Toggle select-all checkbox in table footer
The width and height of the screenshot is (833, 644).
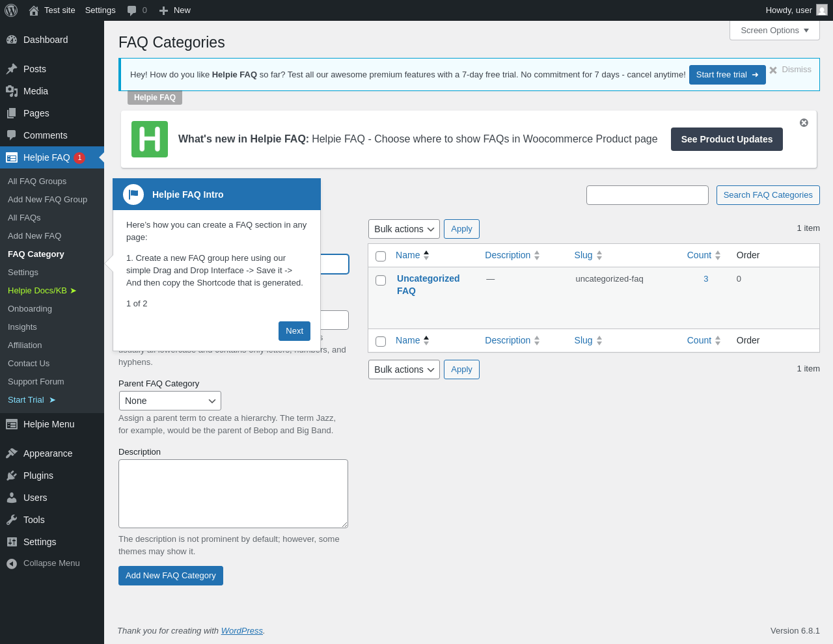pos(381,342)
